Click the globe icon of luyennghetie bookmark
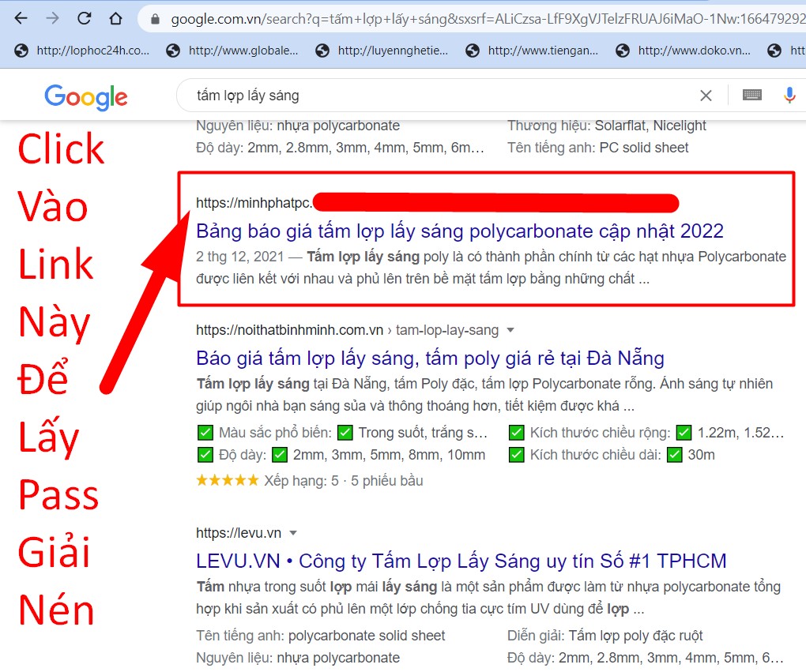The height and width of the screenshot is (672, 806). pos(322,51)
